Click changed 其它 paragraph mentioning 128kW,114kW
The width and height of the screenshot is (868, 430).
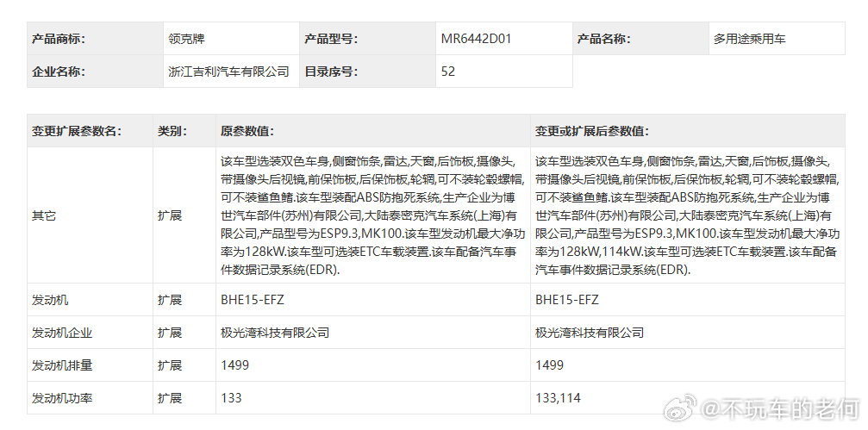point(688,215)
